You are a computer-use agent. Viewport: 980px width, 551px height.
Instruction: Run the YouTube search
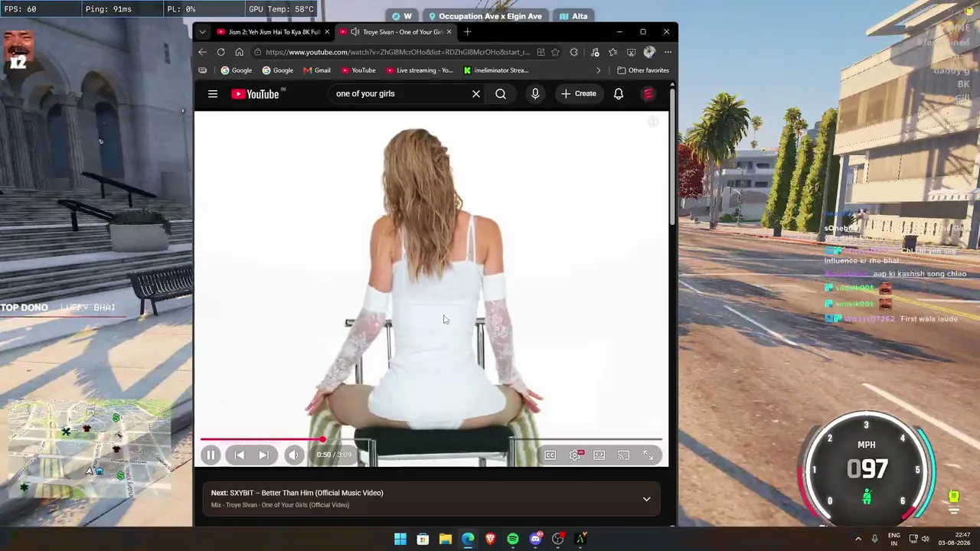point(501,94)
